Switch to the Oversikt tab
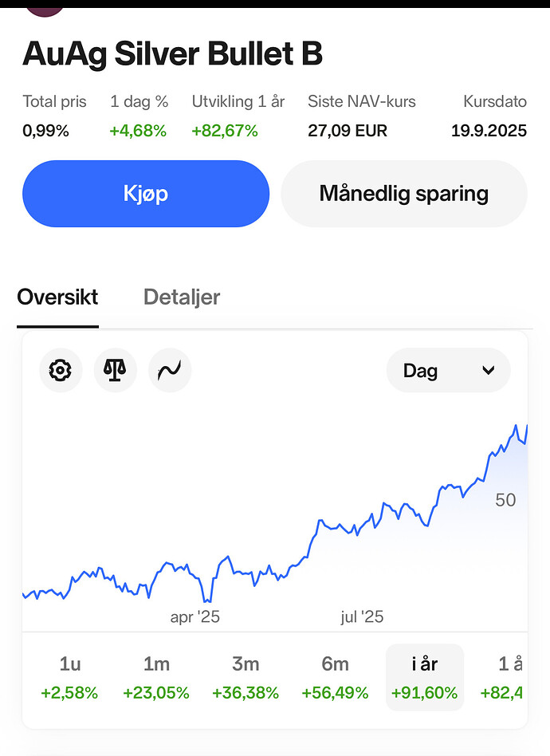This screenshot has height=756, width=550. 57,297
